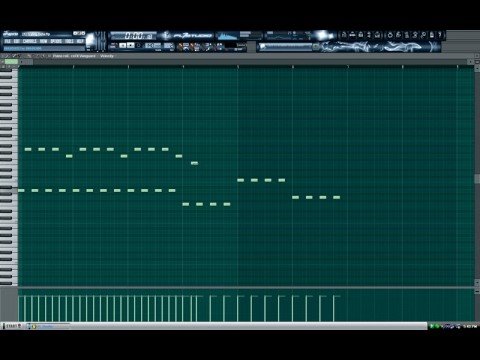The width and height of the screenshot is (480, 360).
Task: Click the system tray clock
Action: (x=470, y=326)
